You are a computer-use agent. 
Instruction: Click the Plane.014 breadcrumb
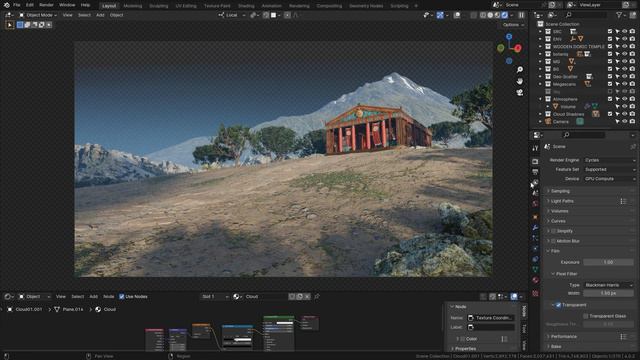(x=69, y=309)
